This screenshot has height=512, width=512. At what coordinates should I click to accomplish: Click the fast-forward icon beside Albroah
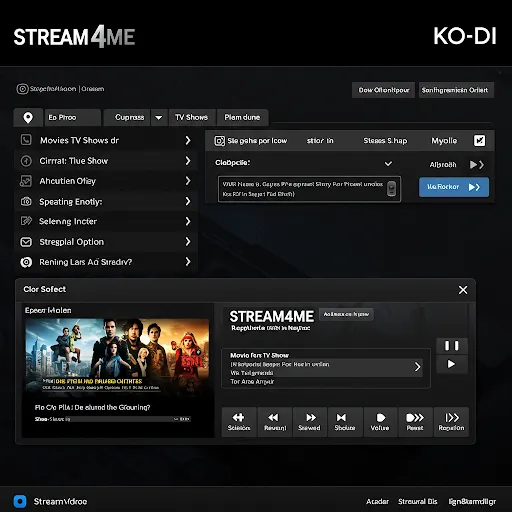[x=477, y=165]
